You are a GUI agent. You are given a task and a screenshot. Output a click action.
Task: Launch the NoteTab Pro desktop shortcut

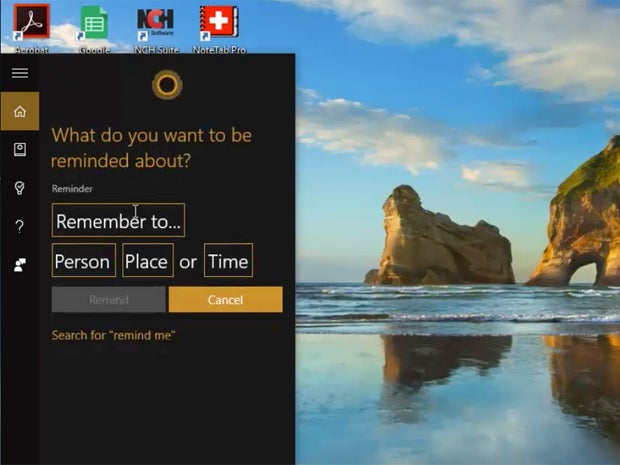pos(219,29)
